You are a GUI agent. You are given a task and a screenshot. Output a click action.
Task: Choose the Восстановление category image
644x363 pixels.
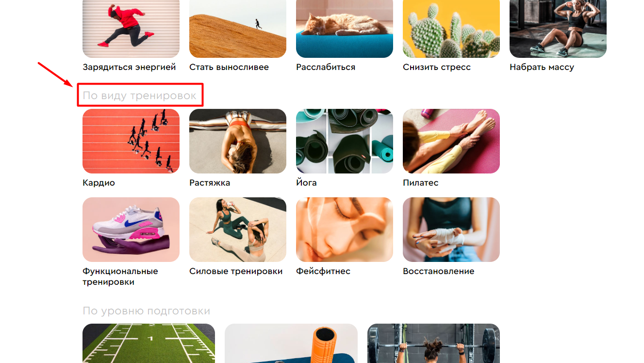click(x=451, y=229)
